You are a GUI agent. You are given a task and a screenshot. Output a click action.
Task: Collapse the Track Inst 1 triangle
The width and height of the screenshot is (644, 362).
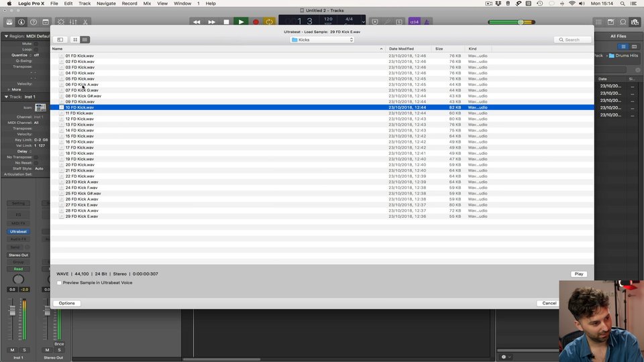pyautogui.click(x=6, y=97)
